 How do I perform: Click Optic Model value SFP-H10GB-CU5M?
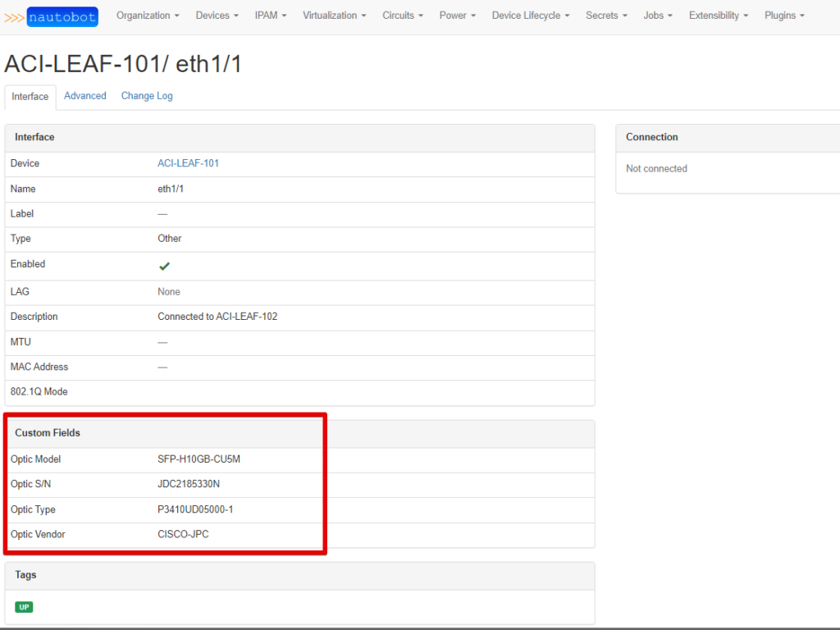pos(199,459)
